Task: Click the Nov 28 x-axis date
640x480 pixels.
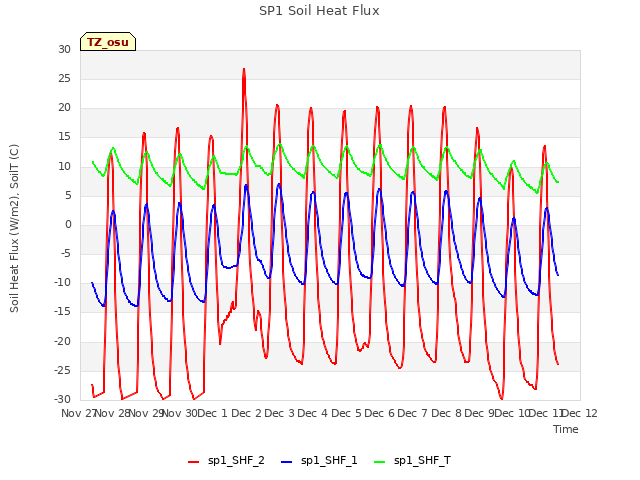Action: [112, 413]
